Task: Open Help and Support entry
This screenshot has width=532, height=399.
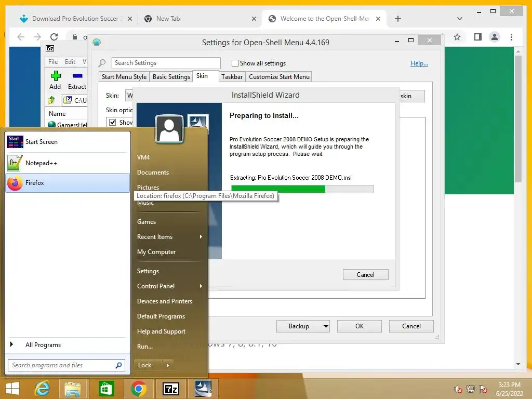Action: click(x=161, y=331)
